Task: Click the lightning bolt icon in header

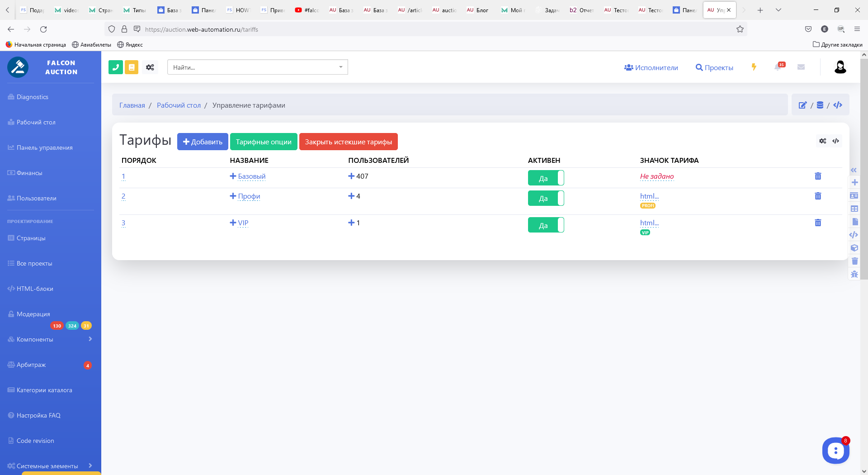Action: pos(754,67)
